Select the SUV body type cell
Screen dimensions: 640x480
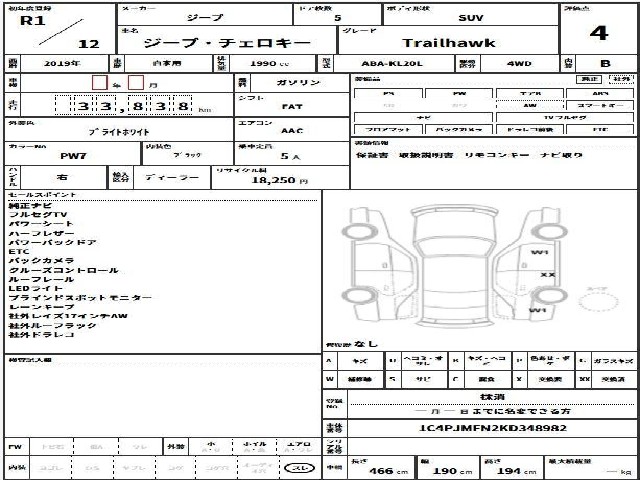click(x=471, y=15)
